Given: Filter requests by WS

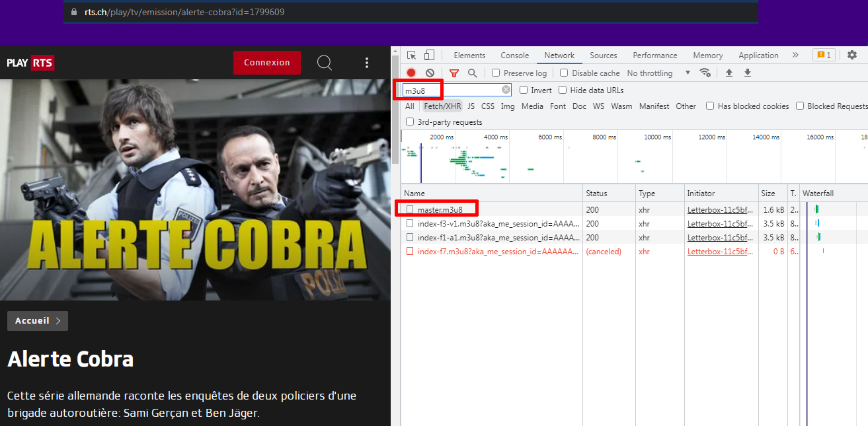Looking at the screenshot, I should (x=598, y=106).
